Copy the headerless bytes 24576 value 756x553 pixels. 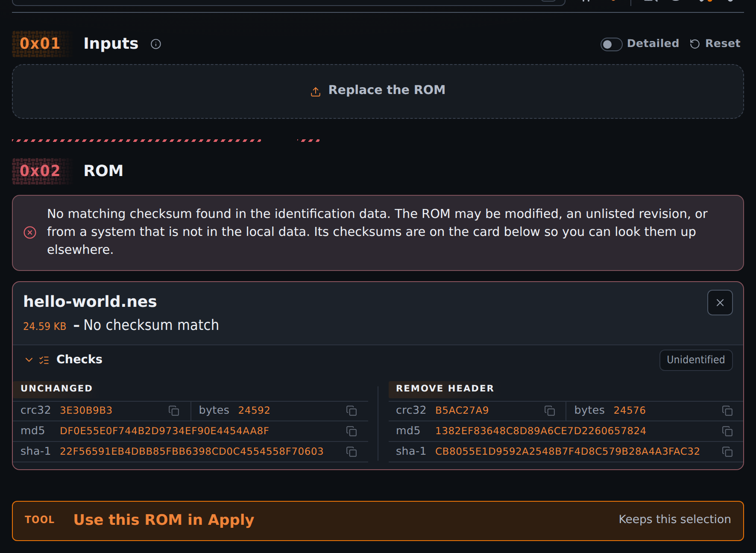pyautogui.click(x=727, y=411)
